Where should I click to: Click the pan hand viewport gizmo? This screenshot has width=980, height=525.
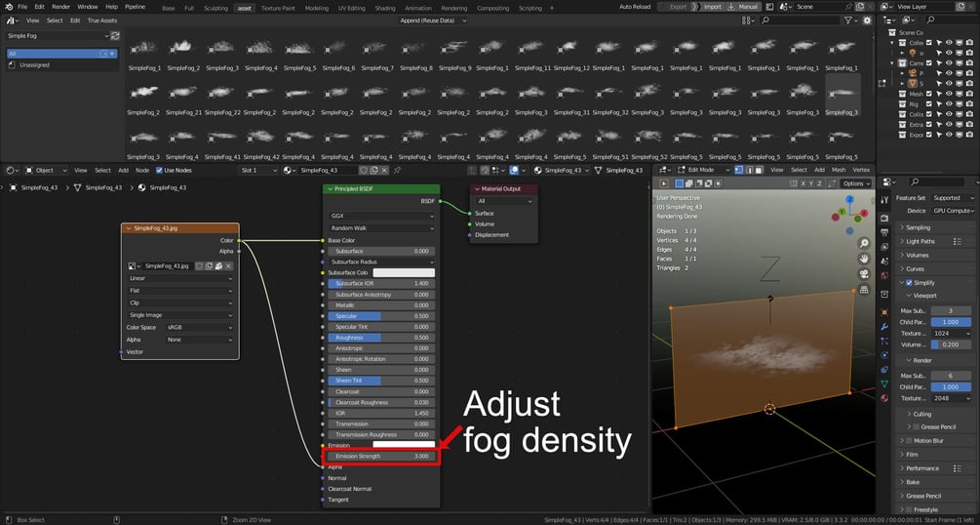pos(864,259)
